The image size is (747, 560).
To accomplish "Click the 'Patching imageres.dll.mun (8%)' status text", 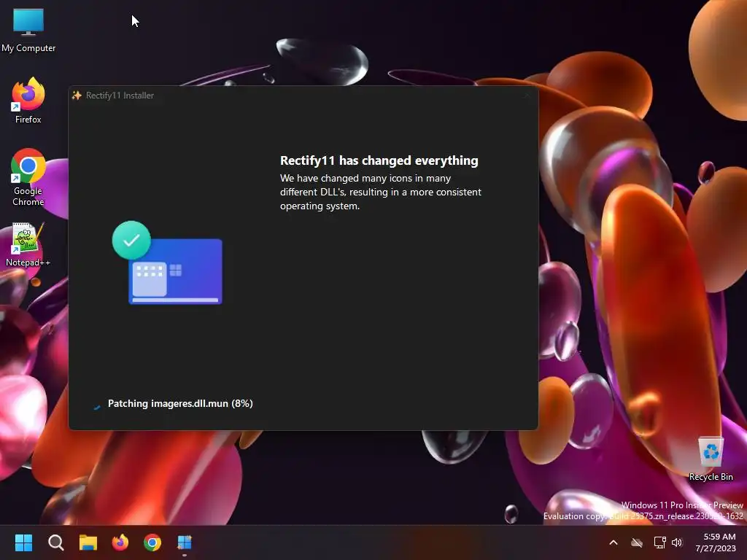I will (180, 403).
